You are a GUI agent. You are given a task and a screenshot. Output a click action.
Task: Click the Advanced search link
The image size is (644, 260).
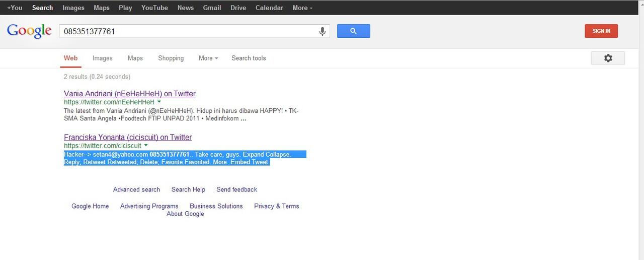136,189
